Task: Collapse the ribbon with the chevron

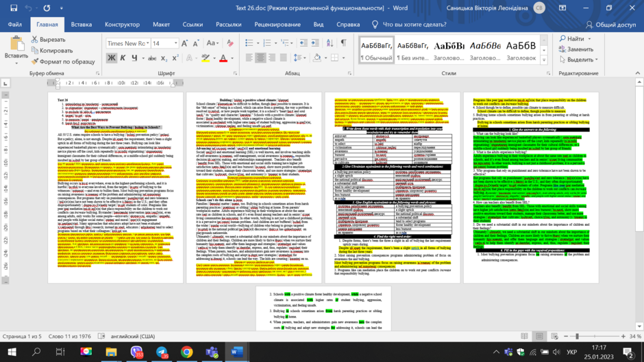Action: (x=637, y=73)
